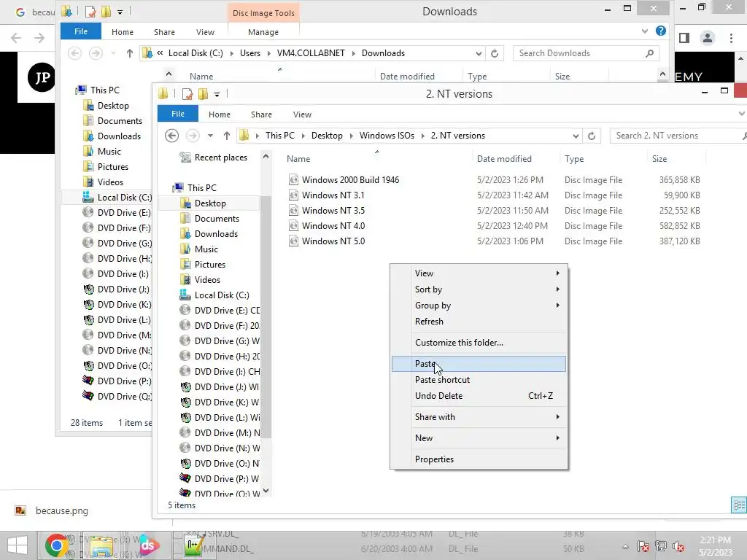Open Notepad++ icon on taskbar
The height and width of the screenshot is (560, 747).
point(194,545)
